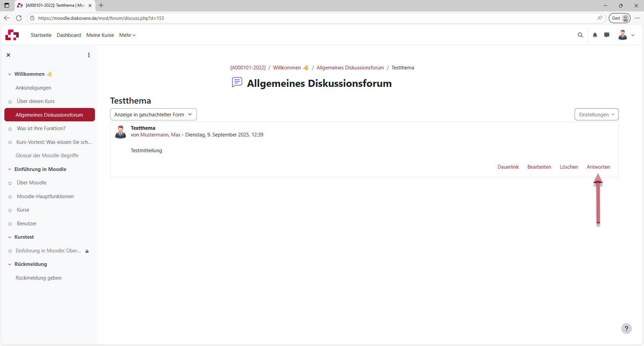
Task: Click the browser reload icon
Action: tap(19, 18)
